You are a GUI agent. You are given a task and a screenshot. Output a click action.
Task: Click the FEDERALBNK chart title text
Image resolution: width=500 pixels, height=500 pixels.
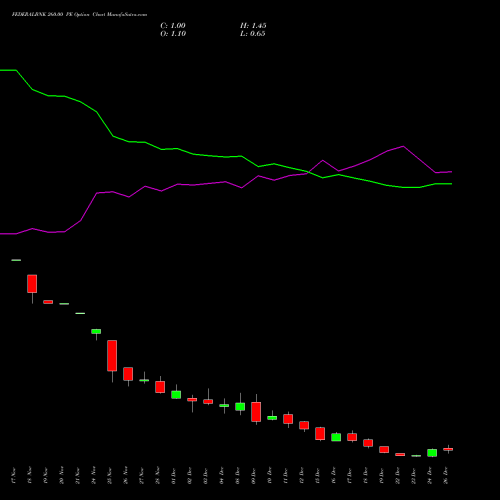click(x=79, y=15)
